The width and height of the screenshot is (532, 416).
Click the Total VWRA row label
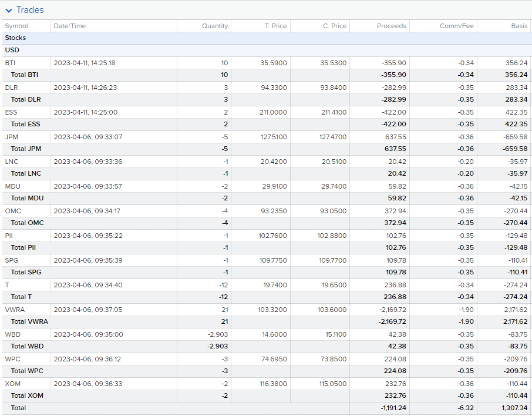[29, 322]
